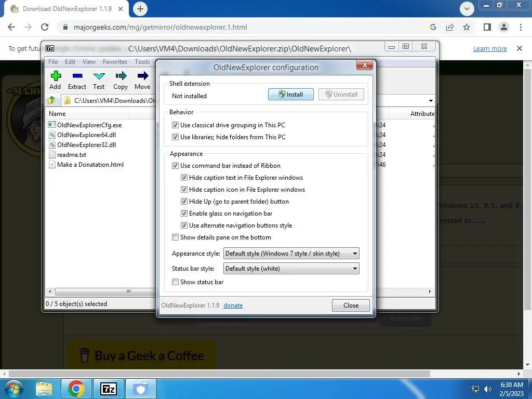The width and height of the screenshot is (532, 399).
Task: Enable Show status bar checkbox
Action: click(x=175, y=282)
